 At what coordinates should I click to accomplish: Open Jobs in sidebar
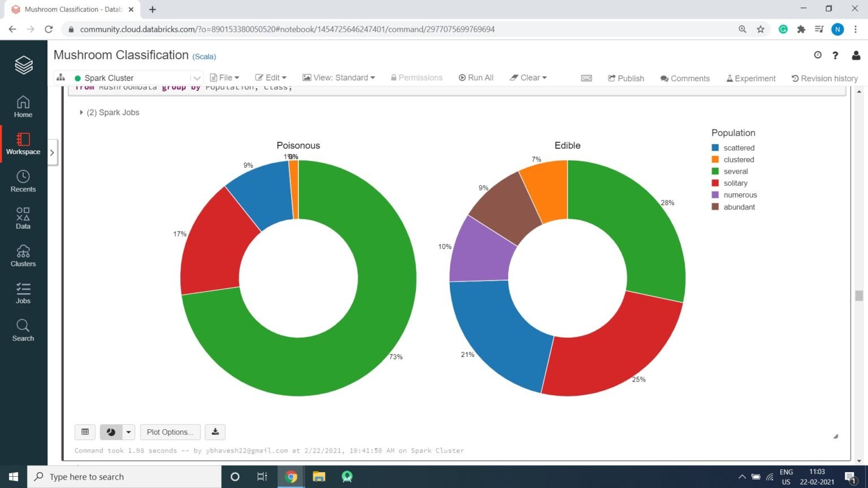pos(23,293)
